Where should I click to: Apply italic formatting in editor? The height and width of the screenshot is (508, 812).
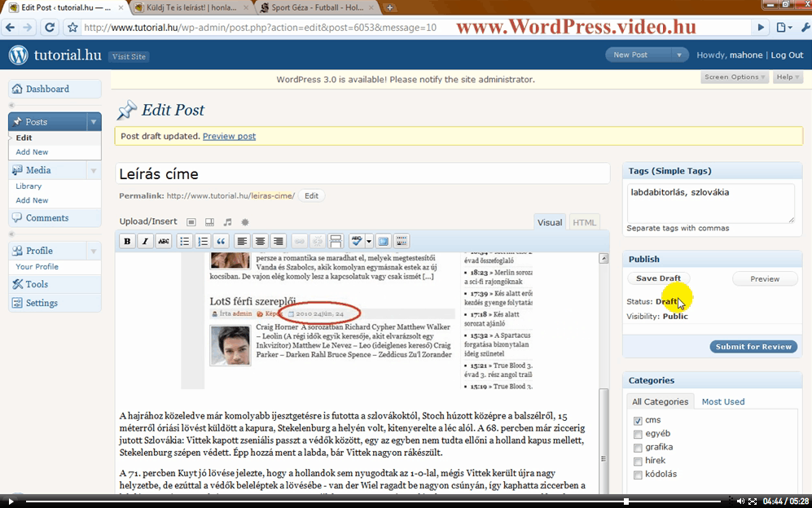(145, 241)
